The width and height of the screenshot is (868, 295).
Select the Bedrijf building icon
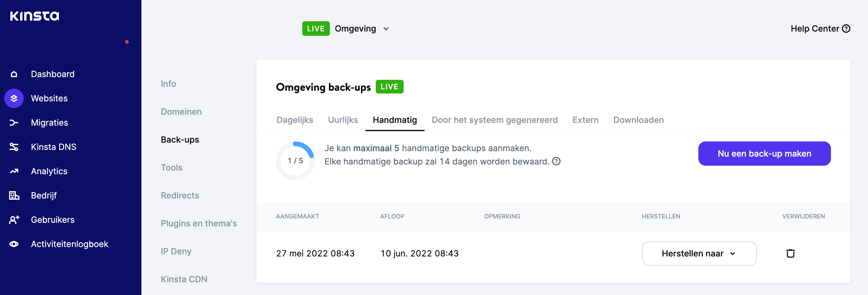(x=13, y=195)
